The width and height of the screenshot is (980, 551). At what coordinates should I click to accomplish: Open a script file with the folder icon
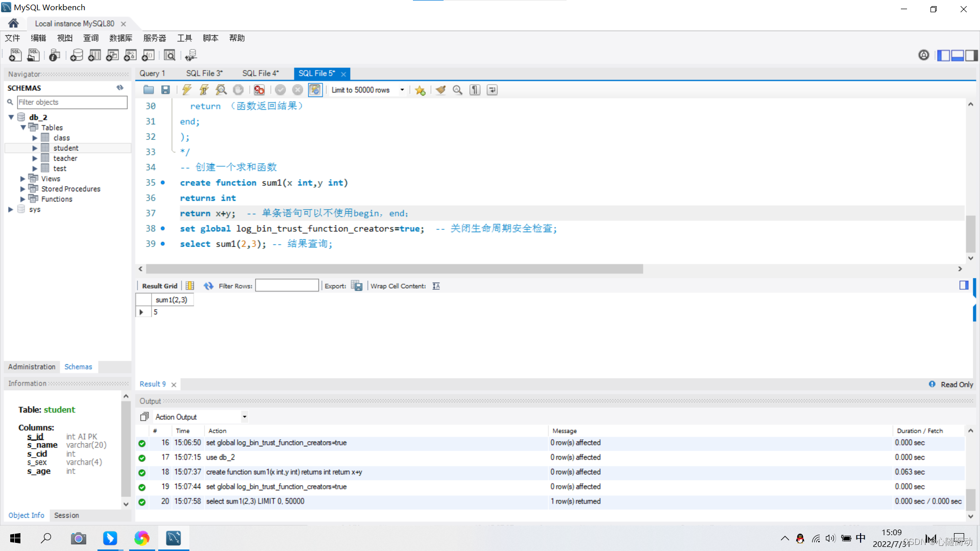click(149, 90)
